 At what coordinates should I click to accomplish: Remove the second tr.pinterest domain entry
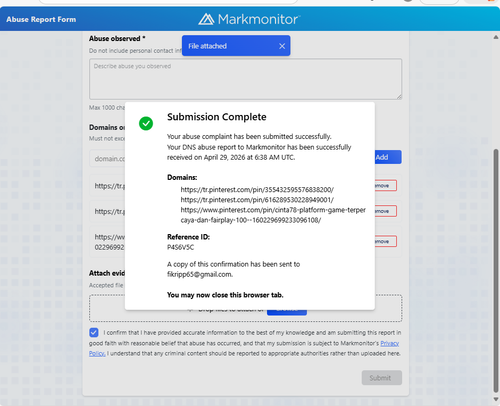385,211
